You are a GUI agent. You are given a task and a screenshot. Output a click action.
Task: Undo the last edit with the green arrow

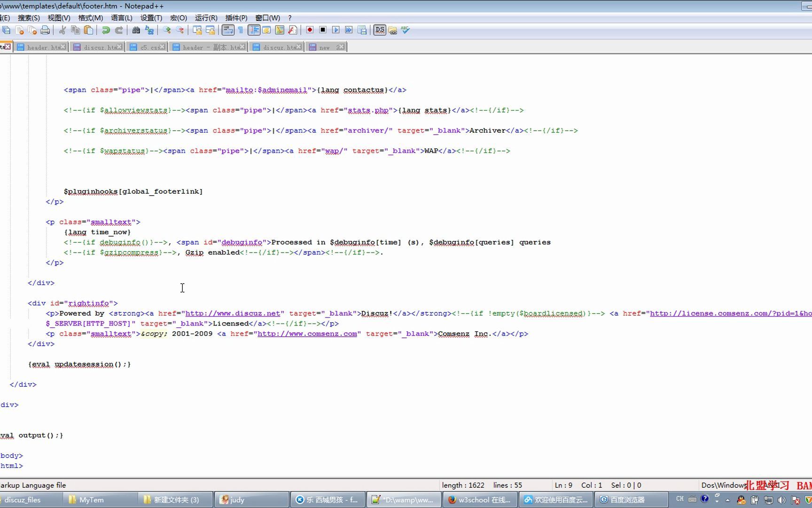106,30
